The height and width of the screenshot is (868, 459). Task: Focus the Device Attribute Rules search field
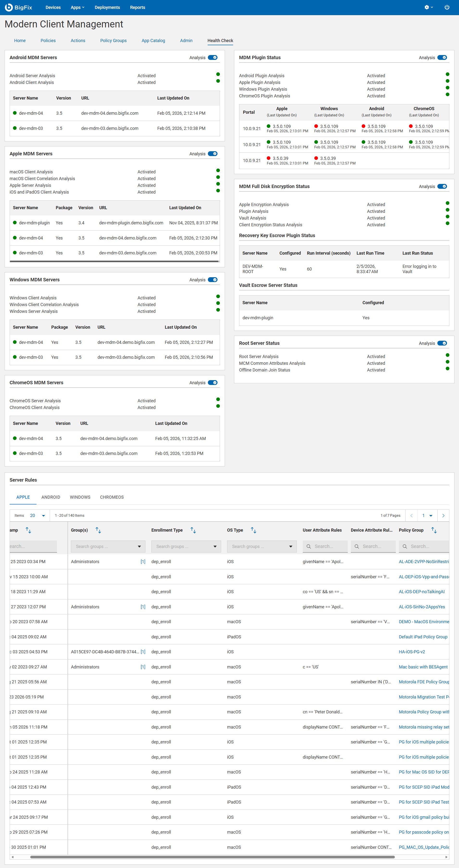click(x=373, y=547)
